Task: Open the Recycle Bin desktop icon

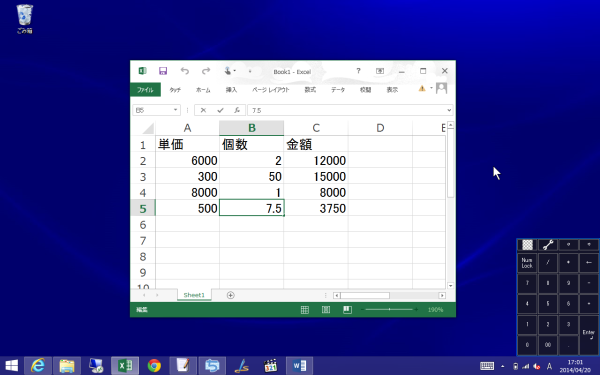Action: (x=24, y=19)
